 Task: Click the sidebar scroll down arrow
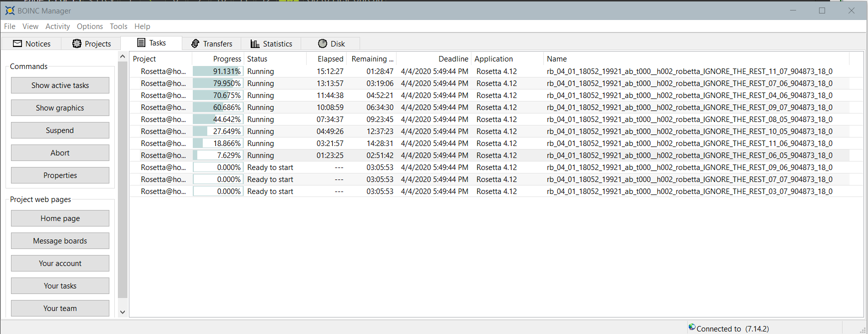pos(123,312)
